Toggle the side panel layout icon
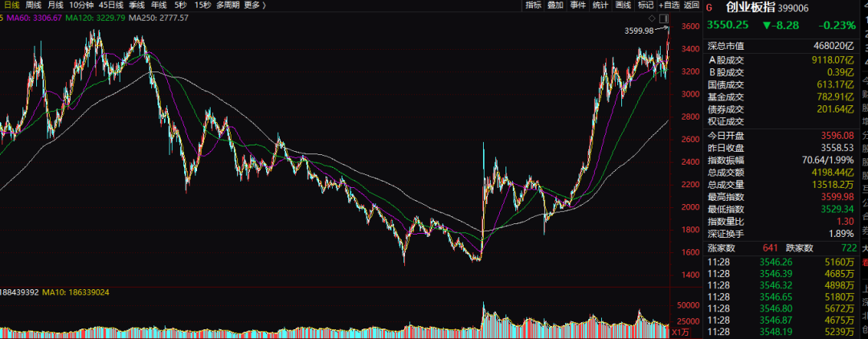The height and width of the screenshot is (339, 868). [x=663, y=17]
